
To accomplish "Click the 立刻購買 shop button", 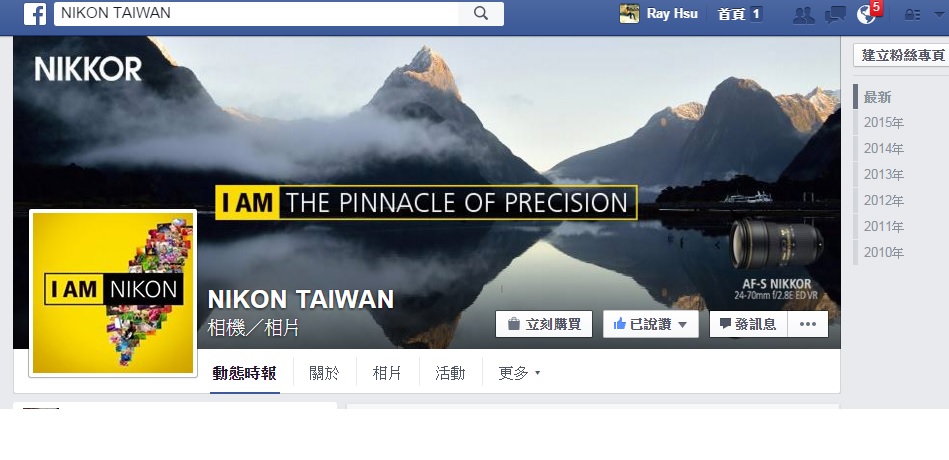I will 543,324.
